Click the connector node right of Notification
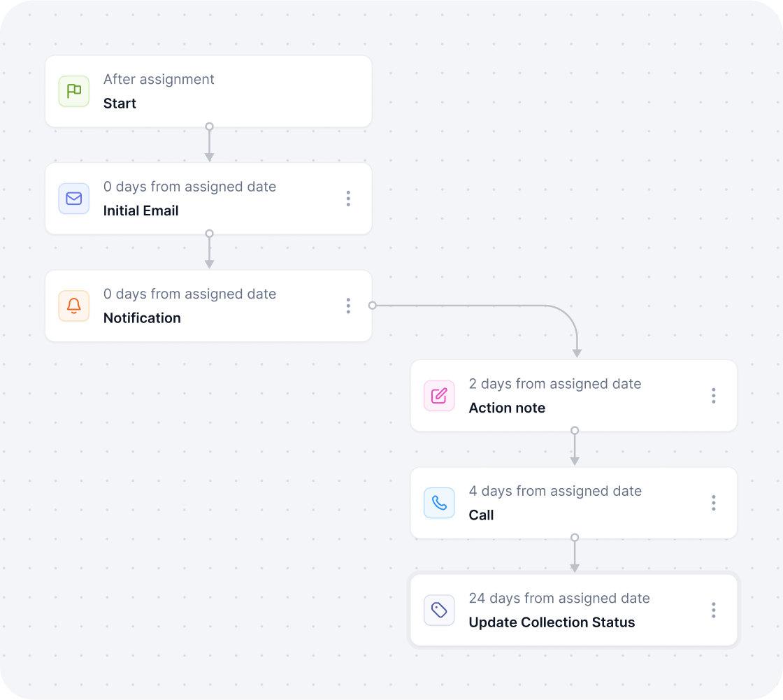The image size is (783, 700). [373, 306]
